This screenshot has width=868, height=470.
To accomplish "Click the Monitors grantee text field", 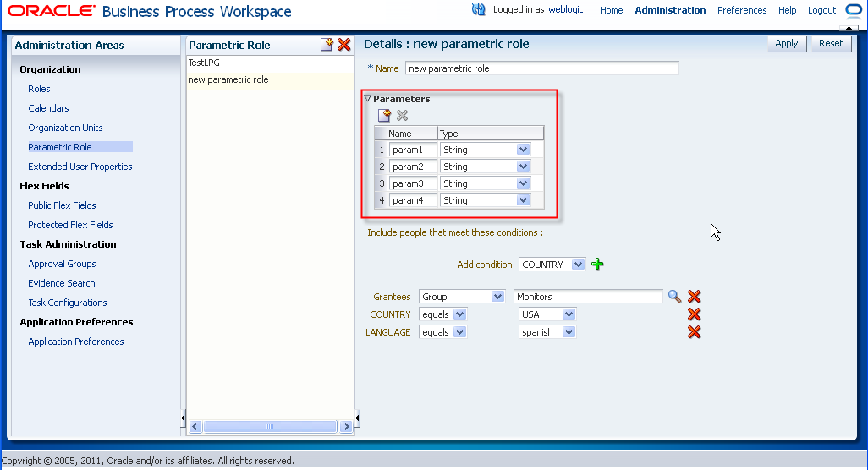I will [x=588, y=297].
